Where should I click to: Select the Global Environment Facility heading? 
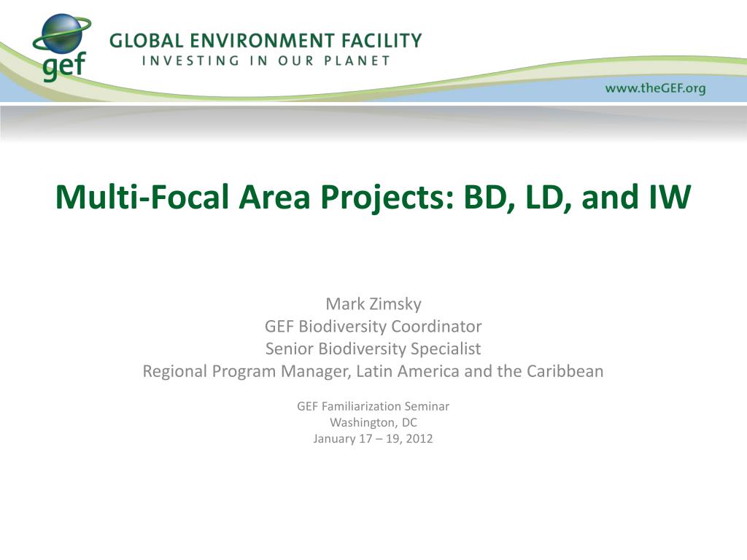(x=266, y=41)
